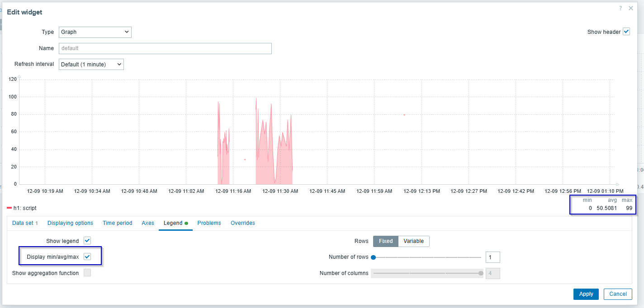Select the Axes tab
The height and width of the screenshot is (308, 644).
(x=148, y=223)
